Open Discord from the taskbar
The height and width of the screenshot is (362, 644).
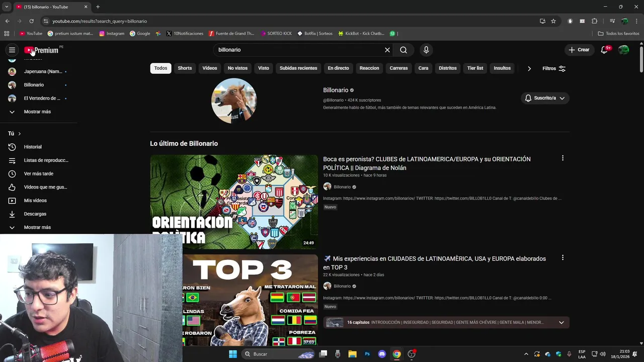tap(382, 354)
